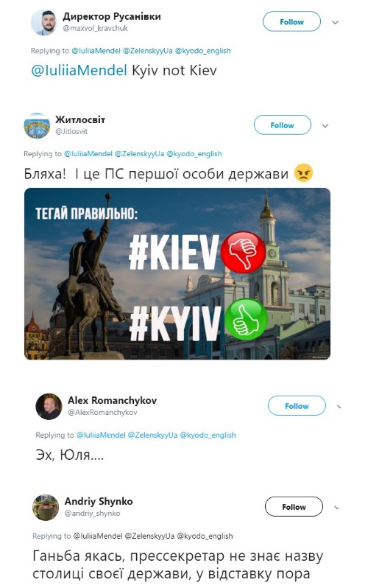Follow Alex Romanchykov
Viewport: 379px width, 588px height.
coord(297,406)
